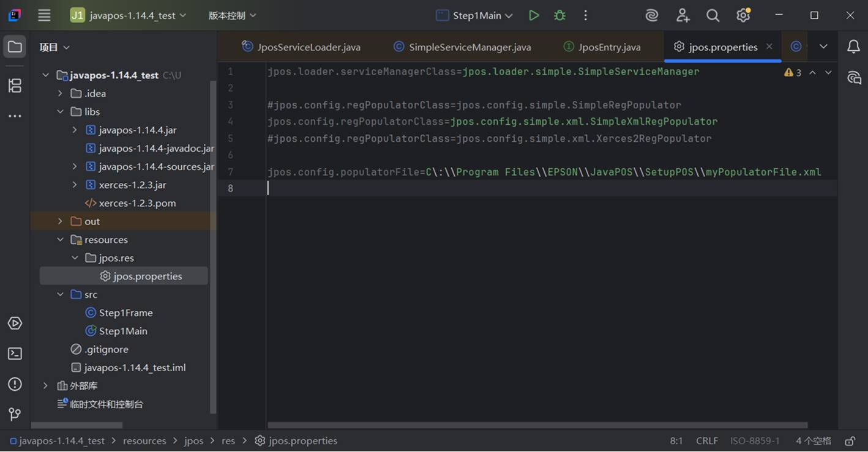Click the resources breadcrumb in the navigation bar

click(x=144, y=440)
